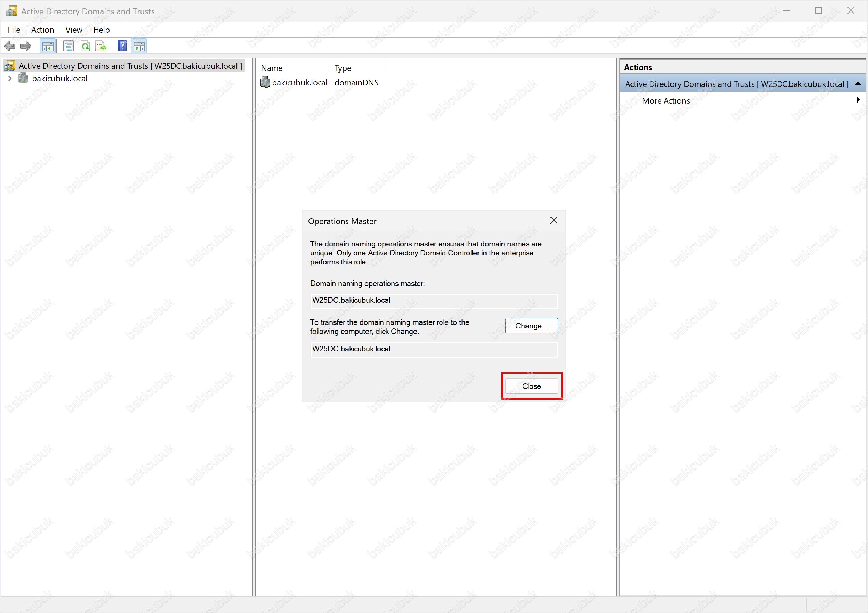
Task: Click the domainDNS type cell
Action: 356,82
